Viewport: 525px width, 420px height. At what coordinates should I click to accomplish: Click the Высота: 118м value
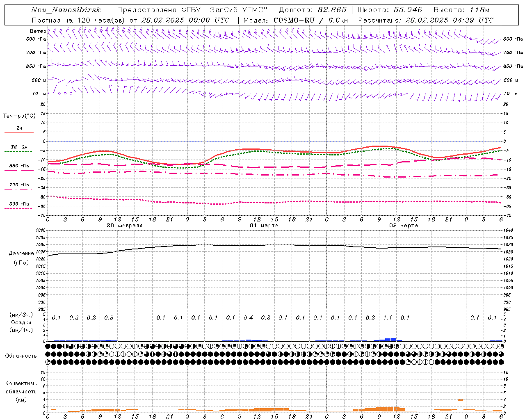click(x=461, y=10)
